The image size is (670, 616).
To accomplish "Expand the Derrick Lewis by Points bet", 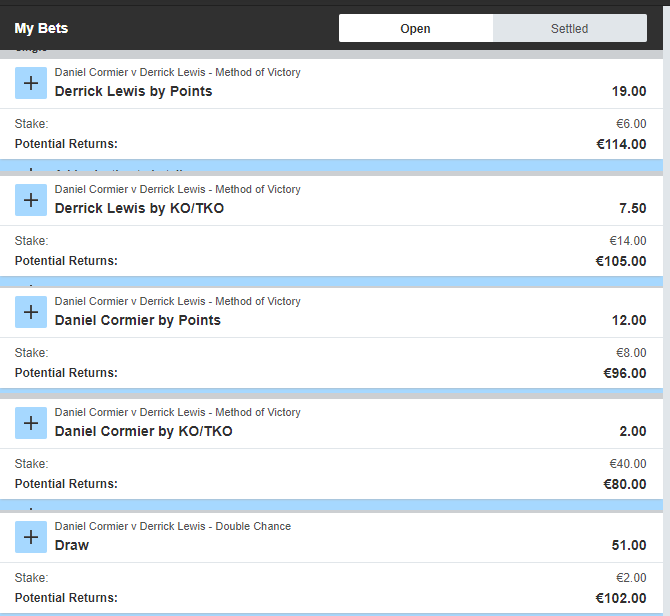I will [31, 83].
